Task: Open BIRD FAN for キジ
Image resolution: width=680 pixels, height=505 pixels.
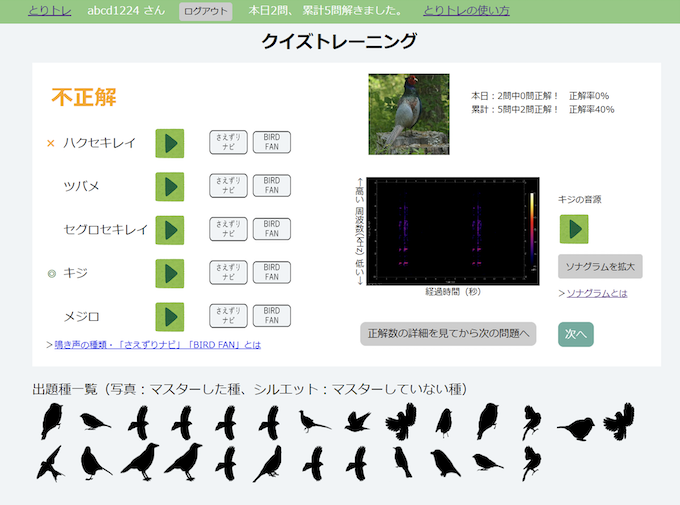Action: point(271,272)
